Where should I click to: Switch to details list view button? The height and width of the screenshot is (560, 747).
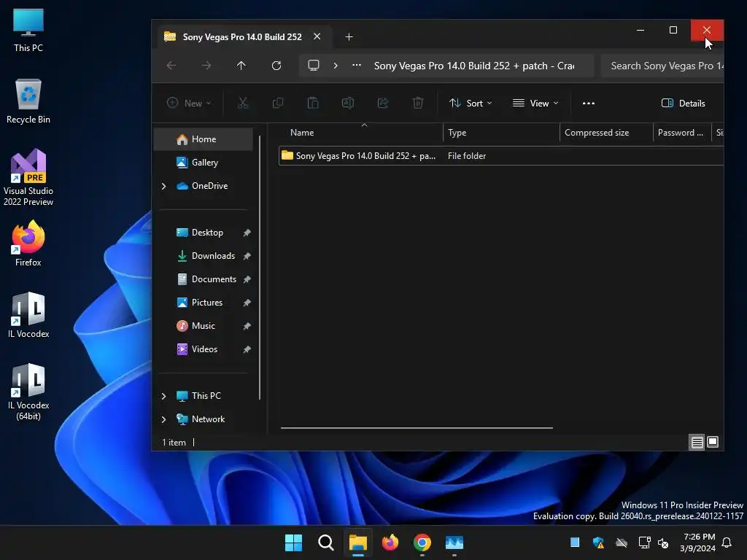point(697,443)
